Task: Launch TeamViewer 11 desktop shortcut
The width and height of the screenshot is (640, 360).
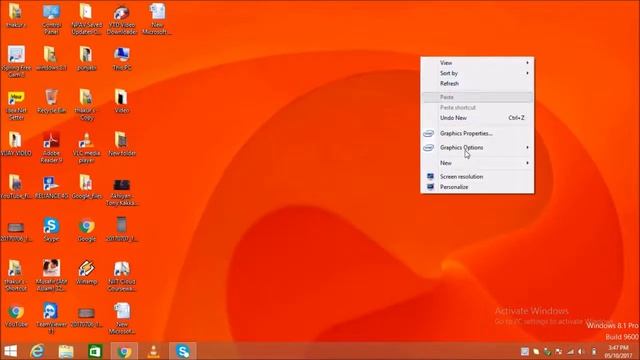Action: click(51, 319)
